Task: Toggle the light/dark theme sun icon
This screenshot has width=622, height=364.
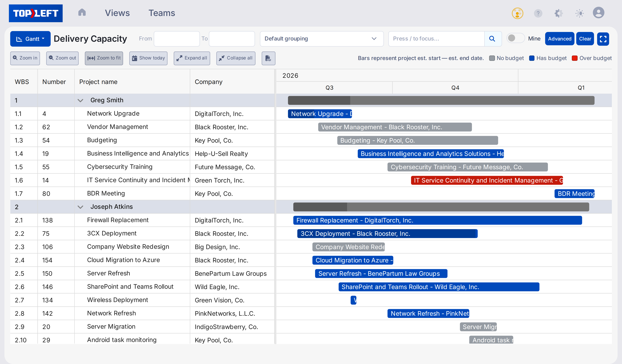Action: 579,13
